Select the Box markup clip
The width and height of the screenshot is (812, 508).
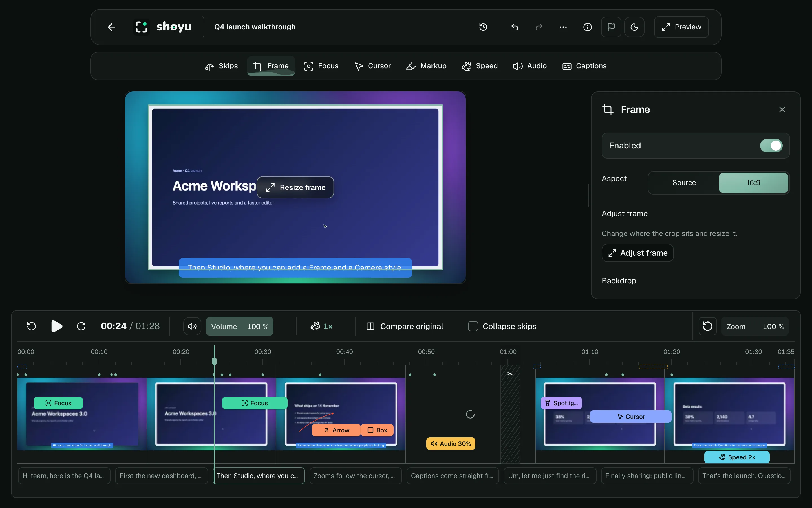pyautogui.click(x=377, y=430)
